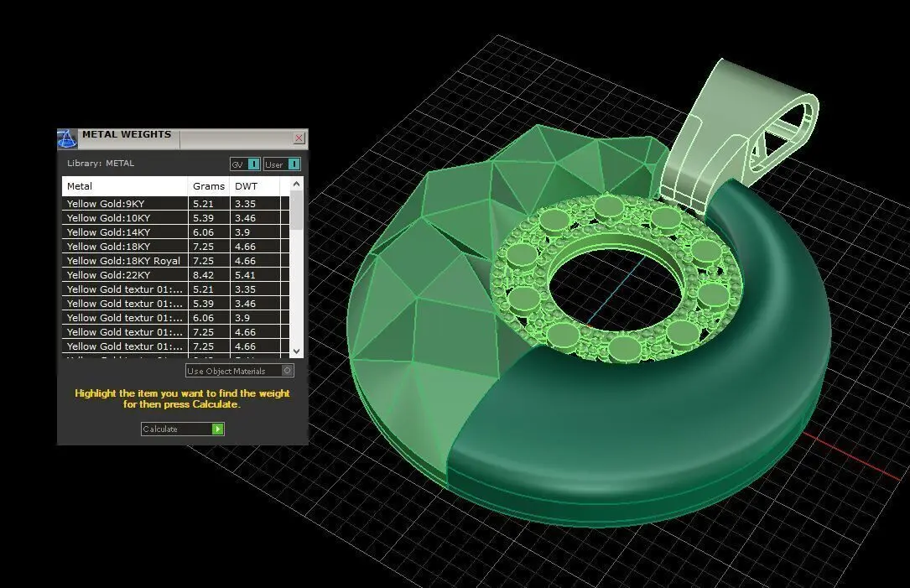Screen dimensions: 910x588
Task: Select Yellow Gold textur 01 row weighing 5.21 grams
Action: click(x=176, y=289)
